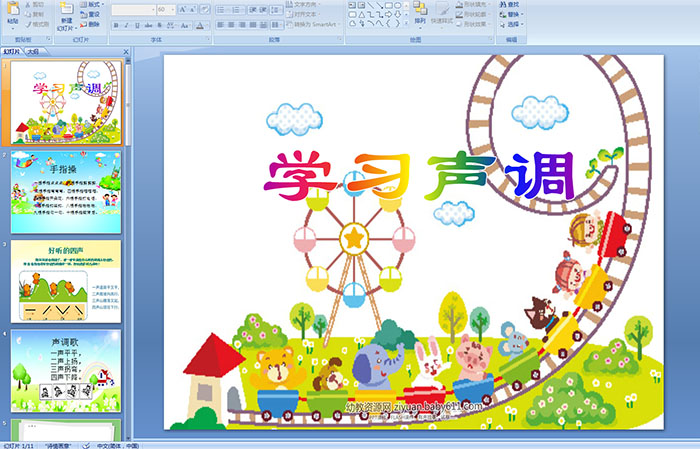Viewport: 700px width, 449px height.
Task: Select the triangle shape
Action: pyautogui.click(x=362, y=15)
